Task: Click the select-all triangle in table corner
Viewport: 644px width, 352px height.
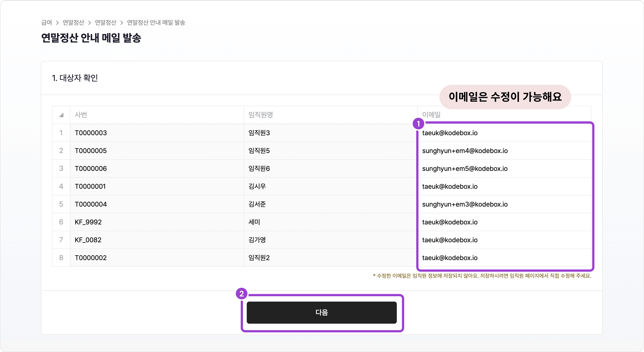Action: 61,115
